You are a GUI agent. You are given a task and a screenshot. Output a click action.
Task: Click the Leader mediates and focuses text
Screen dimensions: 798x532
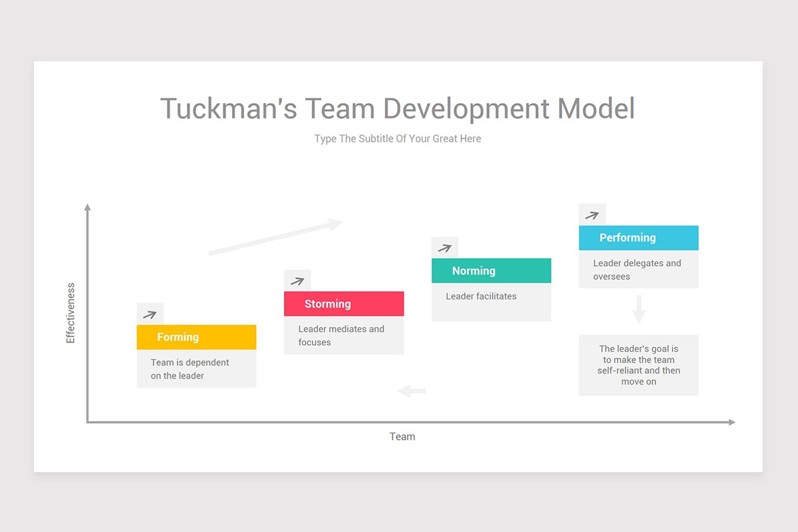click(x=344, y=335)
